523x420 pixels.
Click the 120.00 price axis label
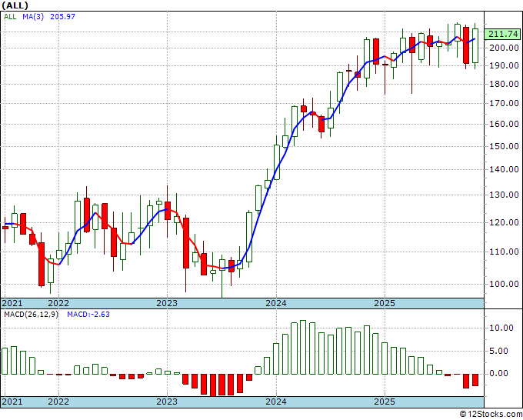point(504,222)
